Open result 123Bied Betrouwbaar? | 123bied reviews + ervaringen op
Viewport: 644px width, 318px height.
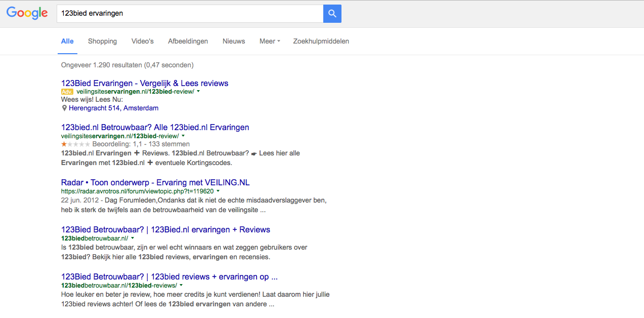169,276
